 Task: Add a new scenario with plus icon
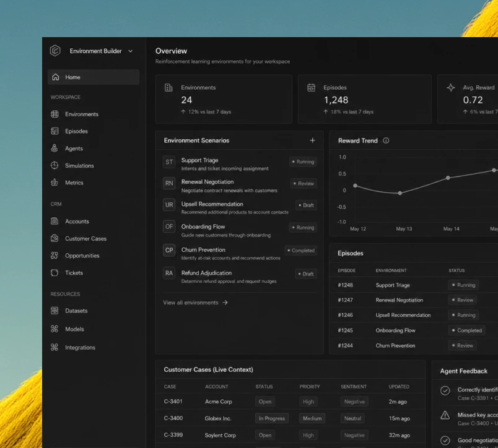[x=313, y=140]
